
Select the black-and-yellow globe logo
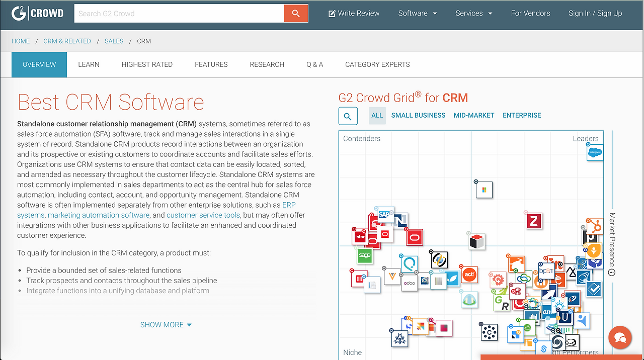point(439,259)
